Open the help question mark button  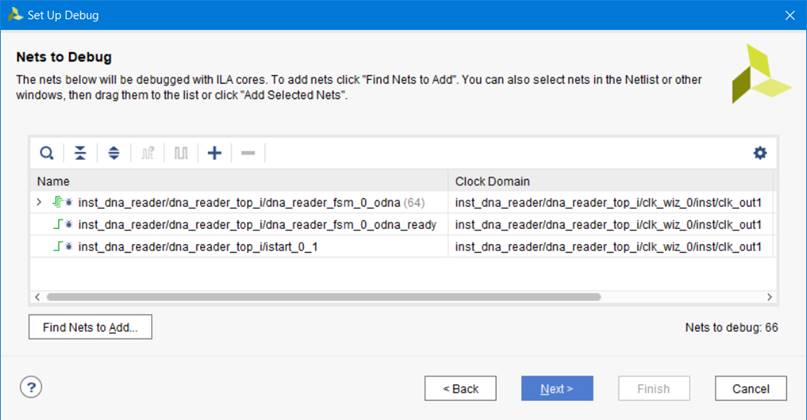31,388
